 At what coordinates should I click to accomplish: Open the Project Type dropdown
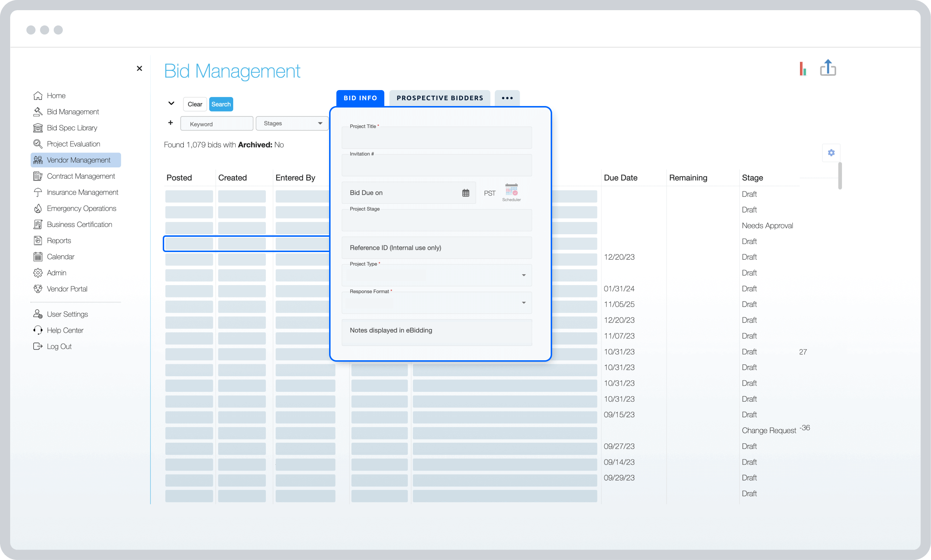(523, 275)
